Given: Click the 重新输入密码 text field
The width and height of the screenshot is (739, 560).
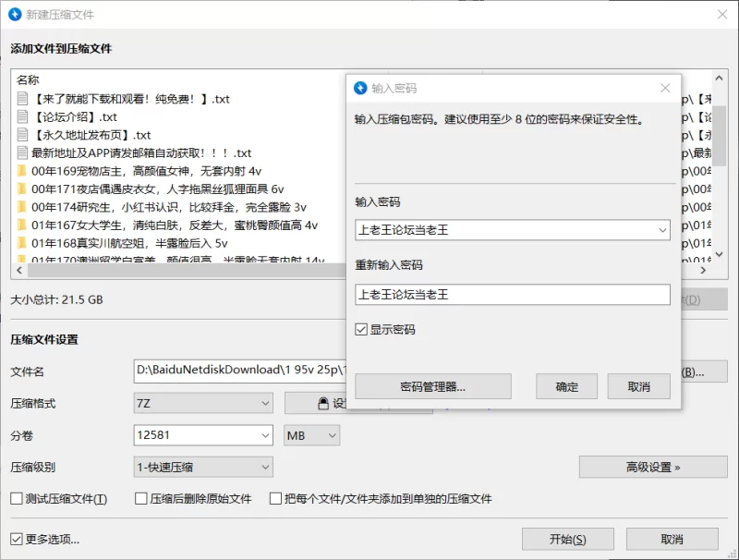Looking at the screenshot, I should click(513, 295).
